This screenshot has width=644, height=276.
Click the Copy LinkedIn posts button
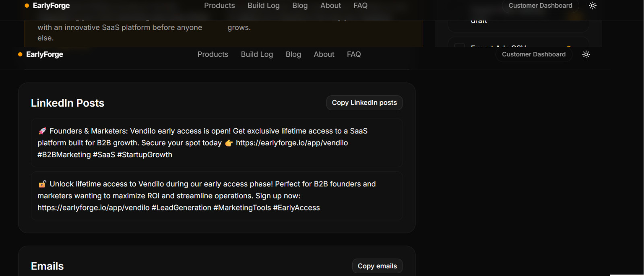(364, 103)
